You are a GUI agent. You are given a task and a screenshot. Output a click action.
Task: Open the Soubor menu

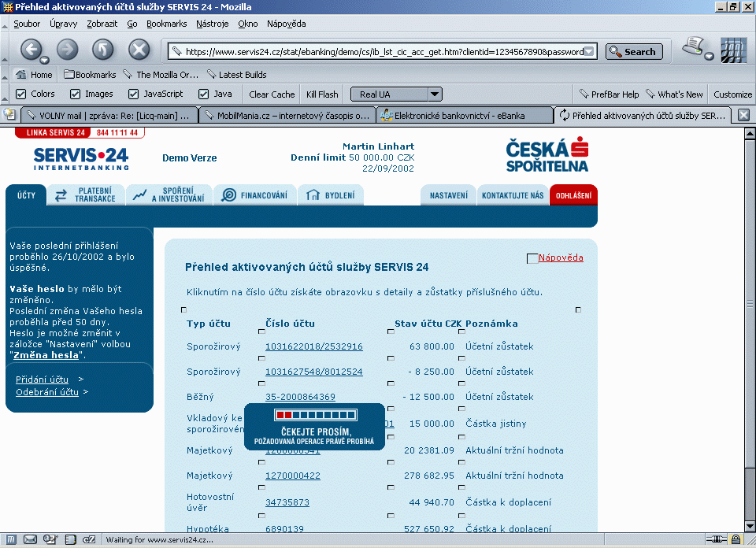[x=27, y=24]
